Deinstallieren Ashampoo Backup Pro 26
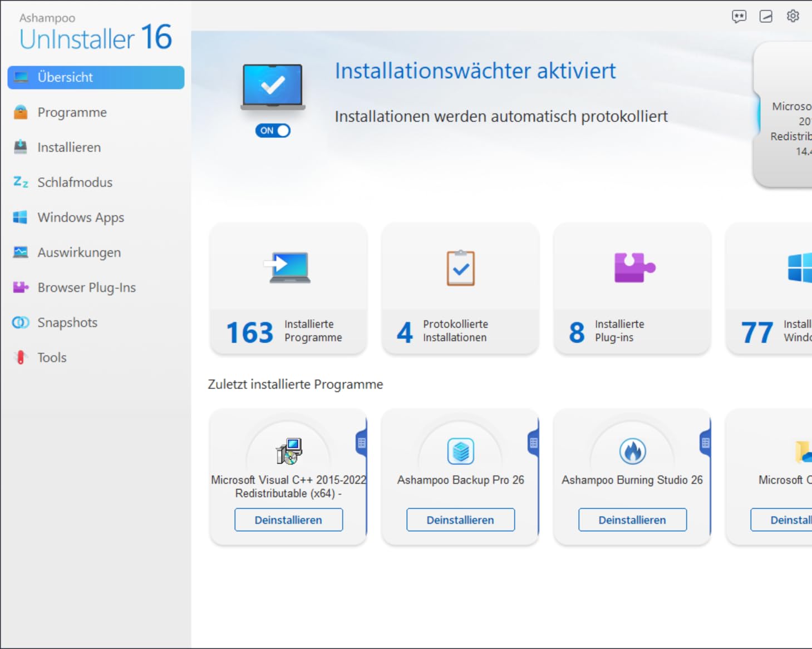Image resolution: width=812 pixels, height=649 pixels. click(460, 520)
